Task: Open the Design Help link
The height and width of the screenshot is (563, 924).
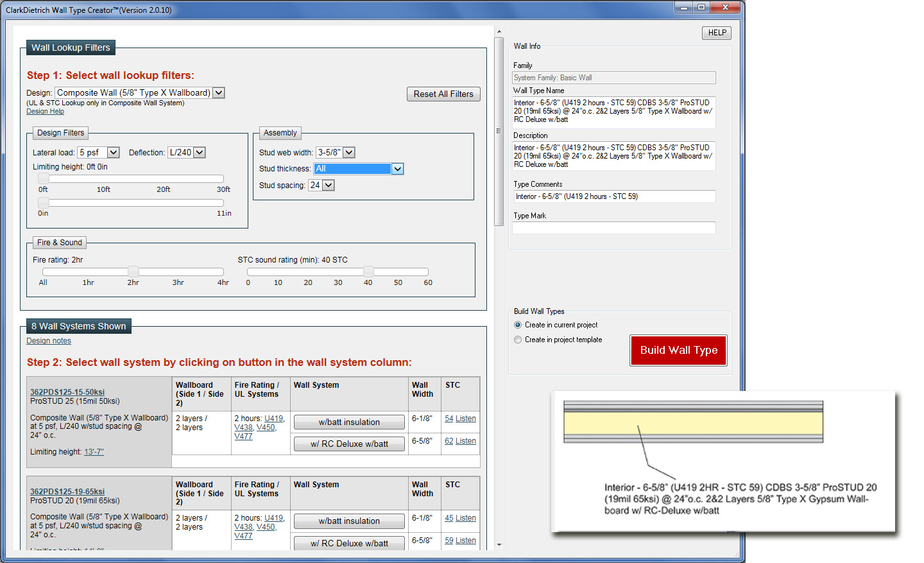Action: click(45, 111)
